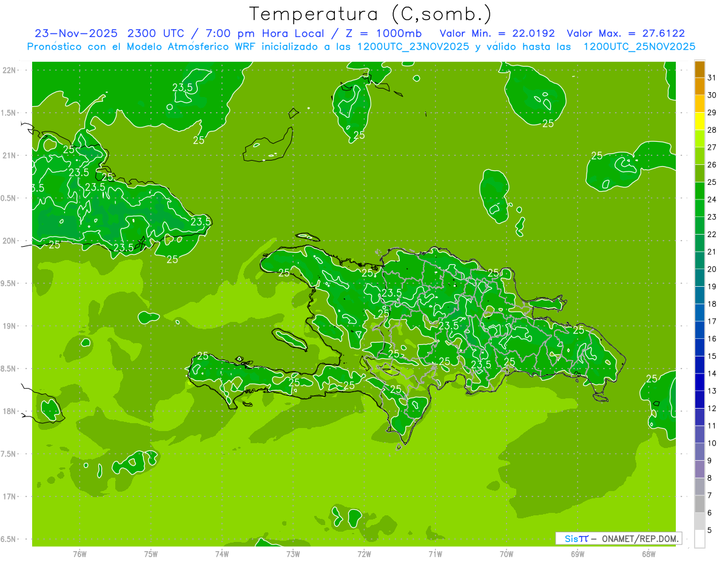
Task: Click "Valor Min. = 22.0192" readout
Action: click(x=497, y=33)
